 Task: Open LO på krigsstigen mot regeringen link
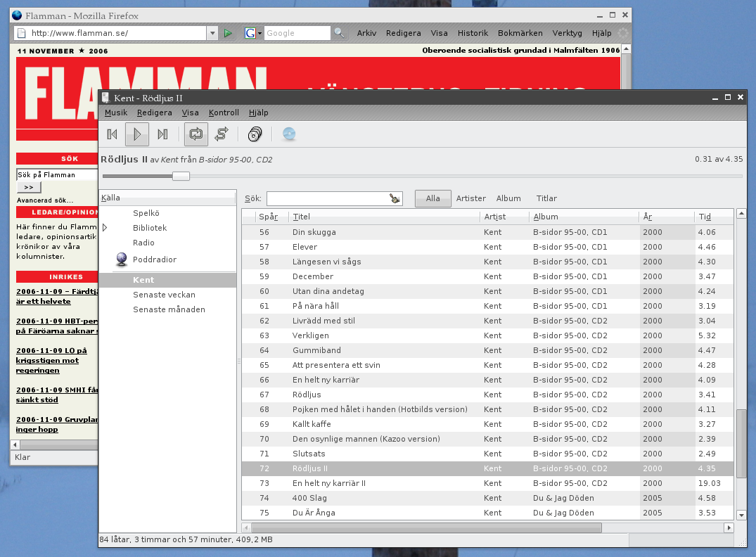pyautogui.click(x=51, y=360)
